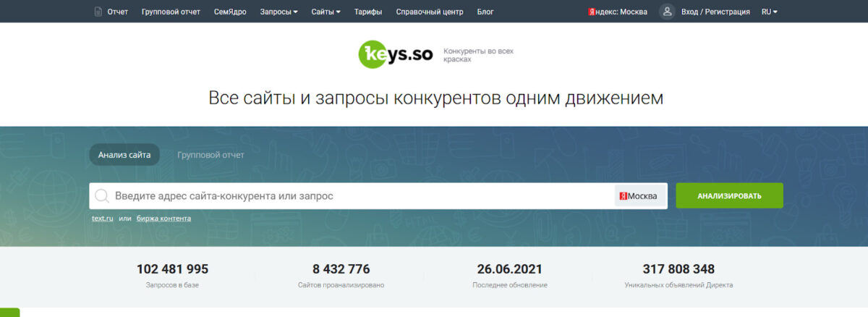Click Вход / Регистрация

[x=715, y=12]
